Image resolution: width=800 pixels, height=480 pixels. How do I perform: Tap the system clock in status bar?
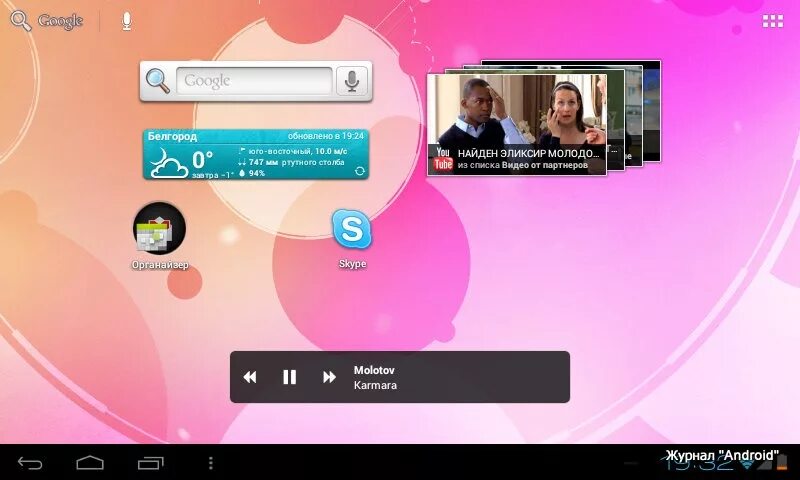tap(698, 463)
